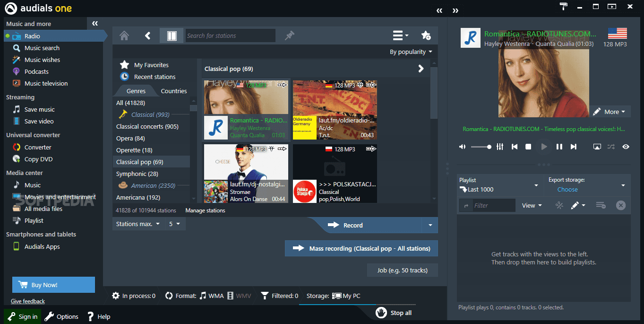Expand the More dropdown under the cover art

click(610, 112)
